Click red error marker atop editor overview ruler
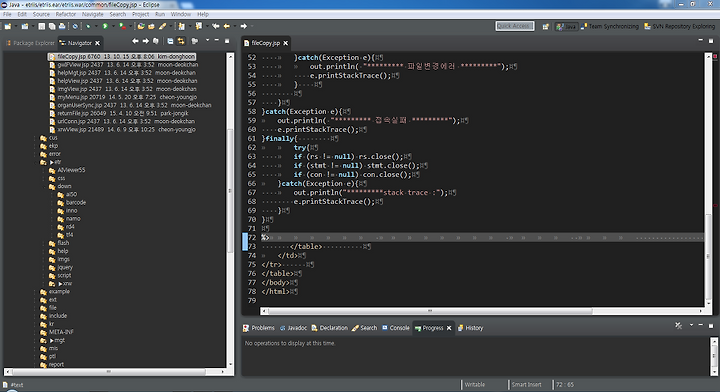The height and width of the screenshot is (392, 720). (x=715, y=56)
